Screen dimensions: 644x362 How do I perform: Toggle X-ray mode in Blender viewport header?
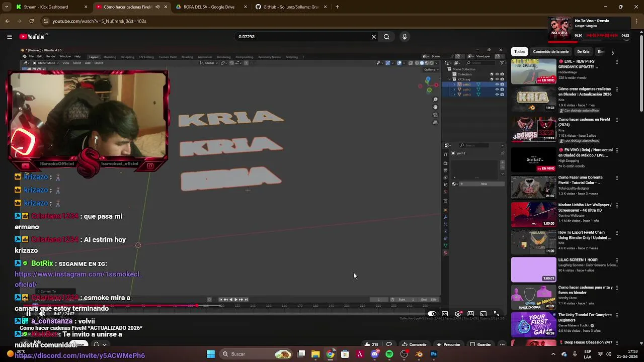[410, 63]
